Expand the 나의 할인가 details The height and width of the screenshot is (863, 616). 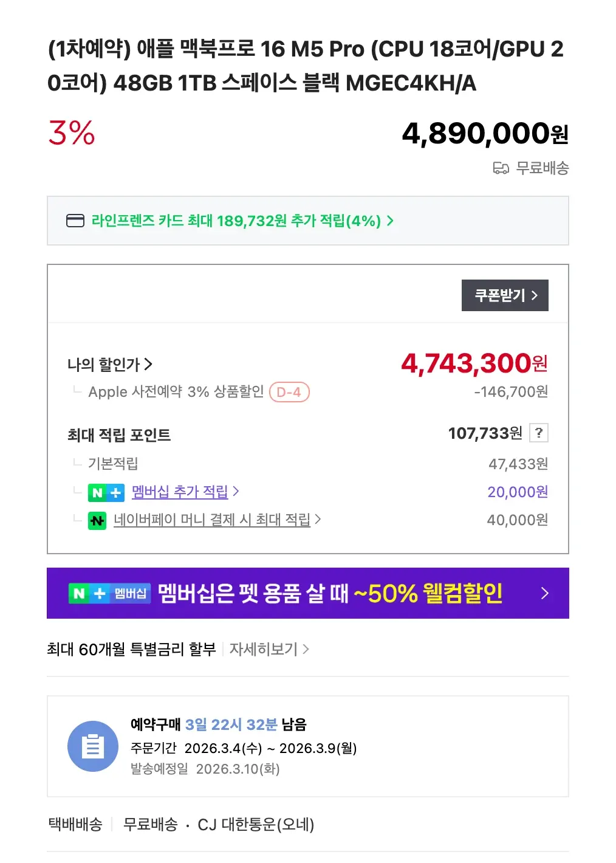click(110, 365)
